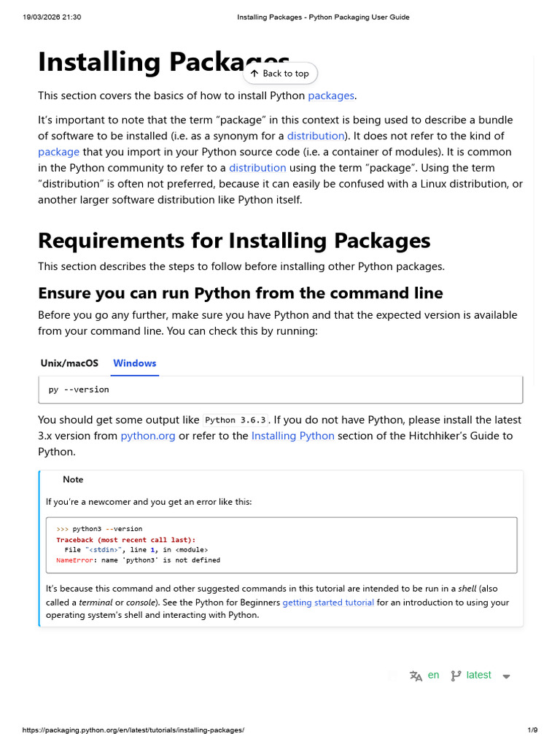The image size is (560, 747).
Task: Open the 'latest' version selector
Action: point(478,676)
